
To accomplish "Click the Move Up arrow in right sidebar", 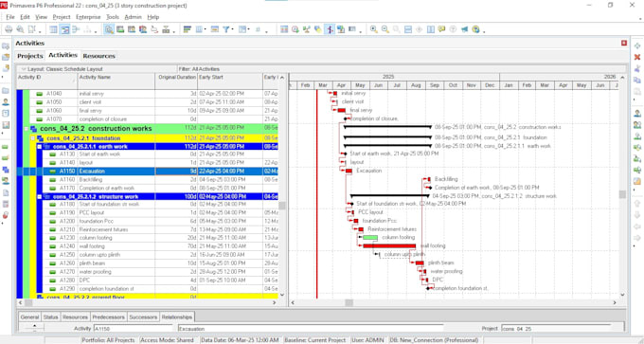I will point(637,204).
